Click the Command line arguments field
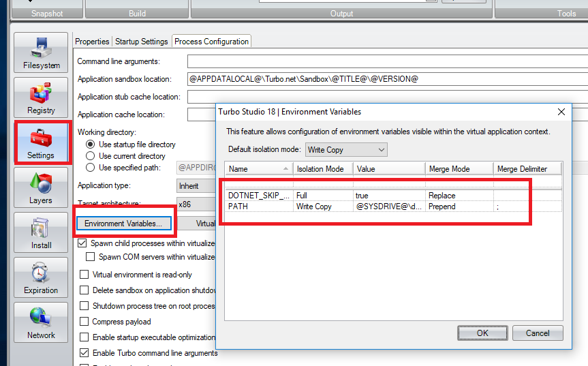The image size is (588, 366). pyautogui.click(x=388, y=61)
